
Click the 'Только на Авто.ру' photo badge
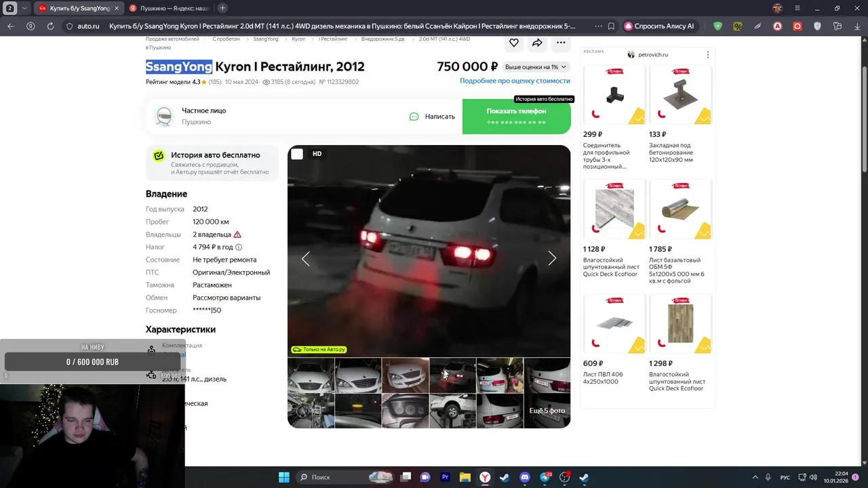click(319, 350)
